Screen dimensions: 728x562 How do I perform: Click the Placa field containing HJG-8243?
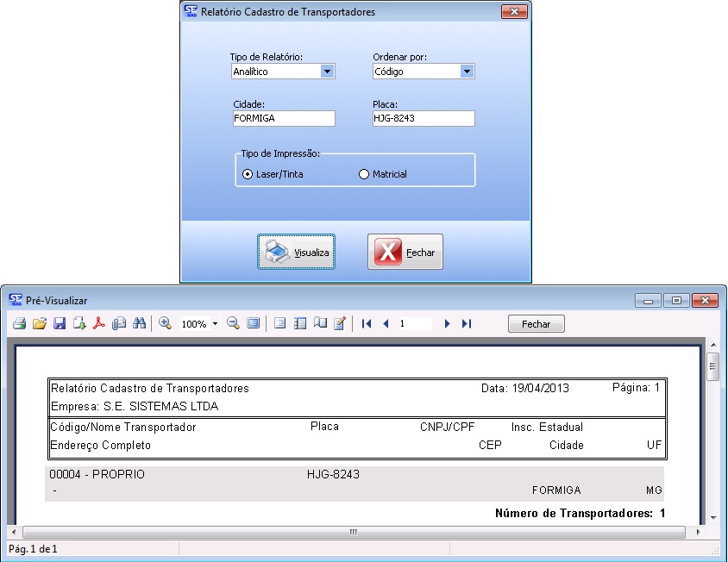[x=423, y=118]
